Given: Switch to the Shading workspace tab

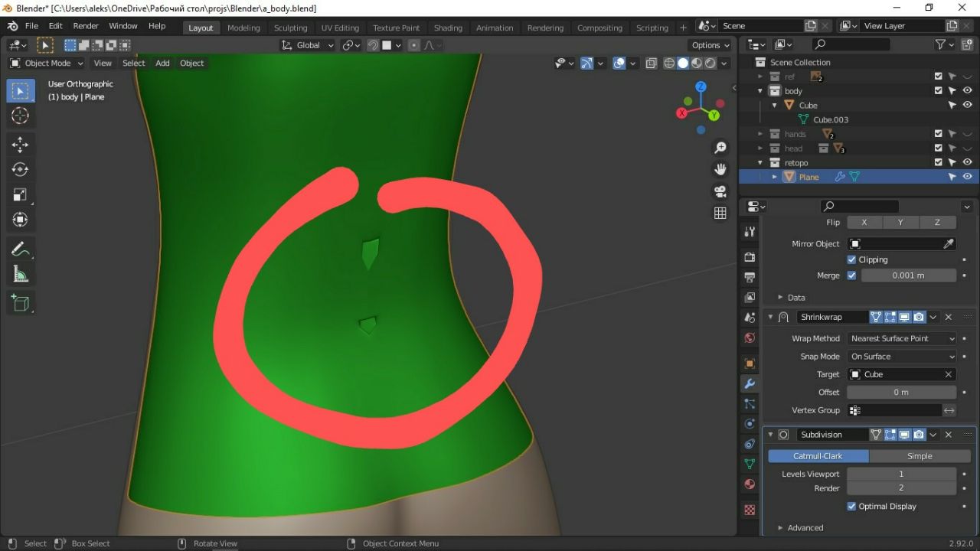Looking at the screenshot, I should pyautogui.click(x=448, y=28).
